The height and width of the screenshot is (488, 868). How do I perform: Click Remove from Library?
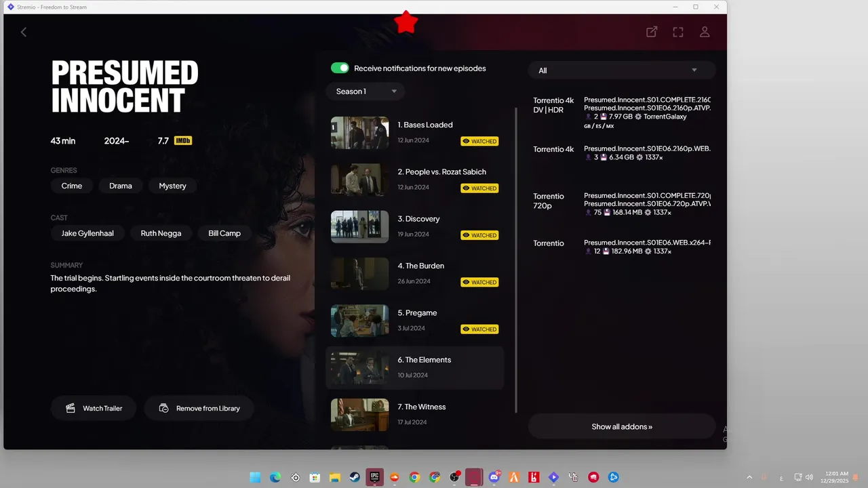[199, 408]
